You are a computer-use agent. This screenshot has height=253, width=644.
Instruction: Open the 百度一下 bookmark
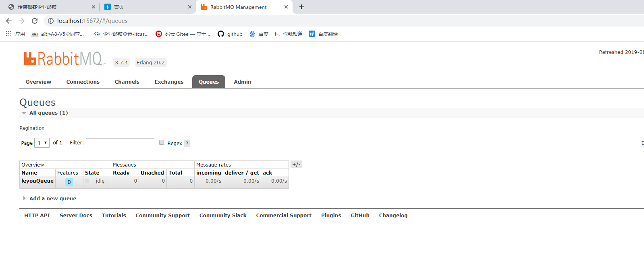pos(276,34)
